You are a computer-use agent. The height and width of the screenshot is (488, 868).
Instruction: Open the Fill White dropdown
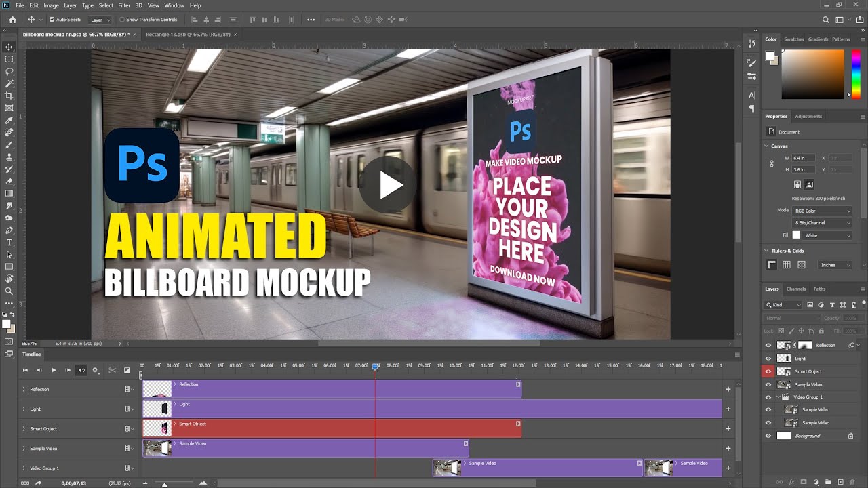coord(827,235)
